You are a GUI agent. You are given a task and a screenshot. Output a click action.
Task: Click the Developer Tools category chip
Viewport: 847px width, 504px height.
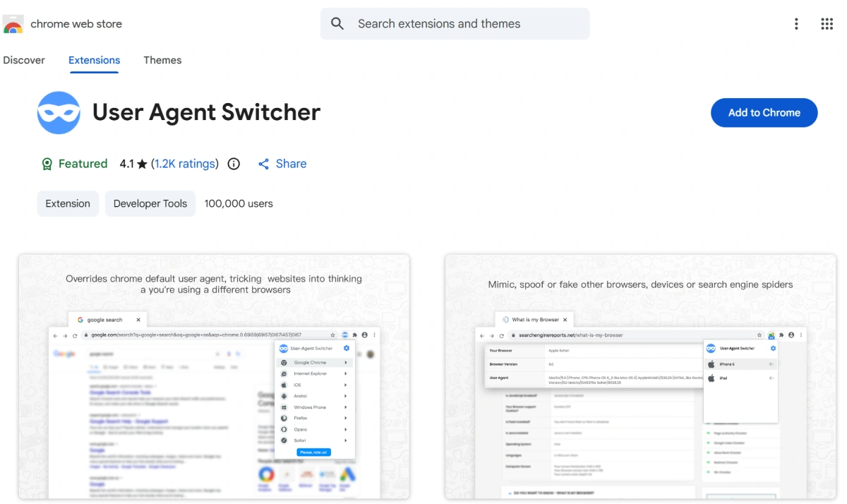[150, 203]
